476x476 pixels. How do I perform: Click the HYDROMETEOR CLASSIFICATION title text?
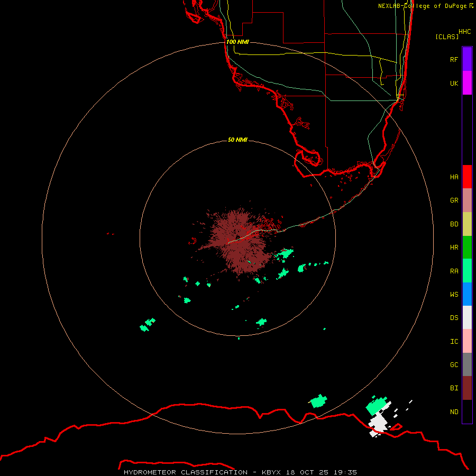tap(186, 472)
